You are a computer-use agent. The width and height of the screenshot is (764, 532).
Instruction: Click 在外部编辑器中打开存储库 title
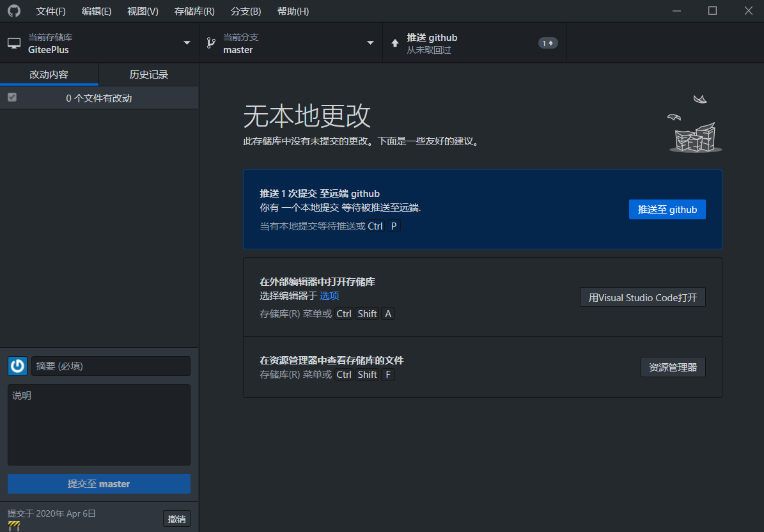coord(317,281)
